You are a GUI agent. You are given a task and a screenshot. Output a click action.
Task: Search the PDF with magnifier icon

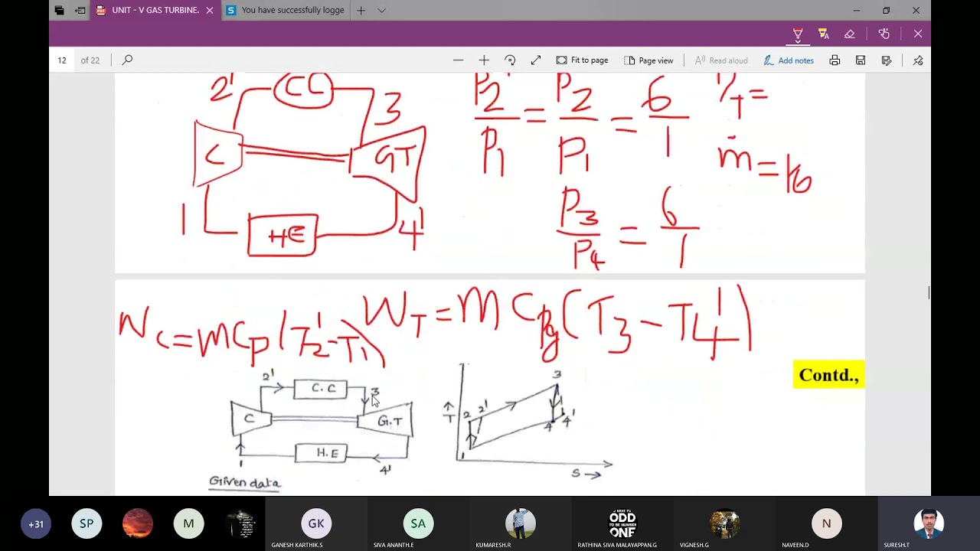[x=127, y=60]
